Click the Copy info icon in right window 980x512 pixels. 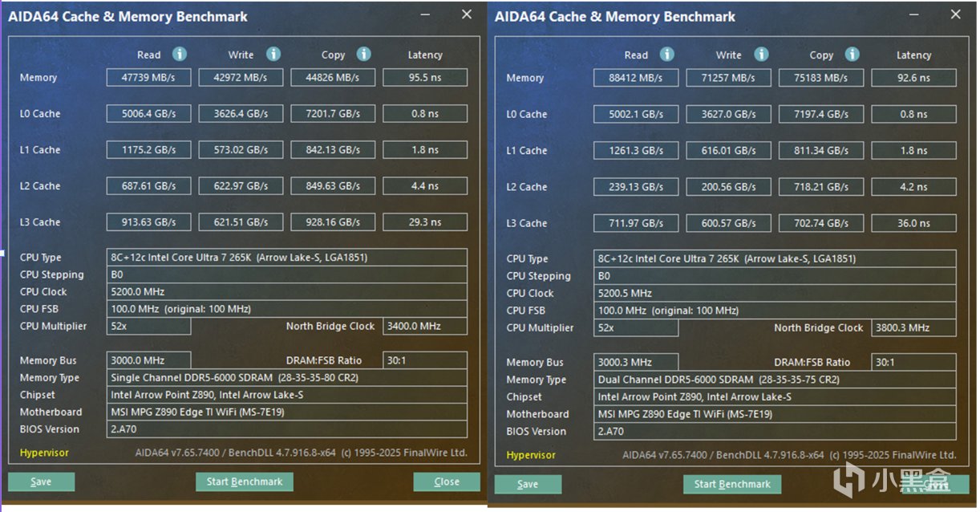(x=852, y=54)
